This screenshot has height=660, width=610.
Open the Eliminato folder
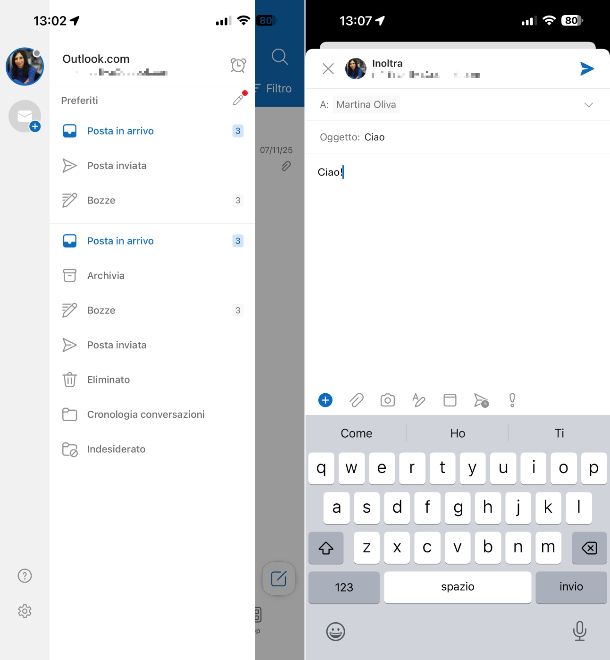(x=152, y=380)
